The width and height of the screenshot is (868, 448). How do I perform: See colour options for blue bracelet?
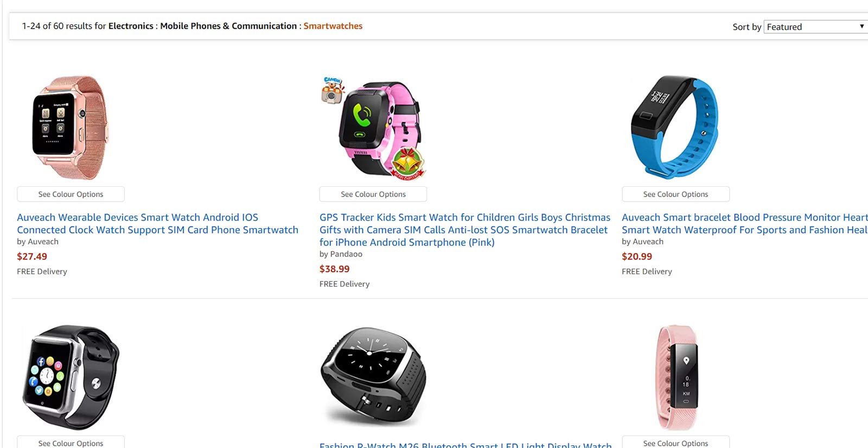pos(675,194)
